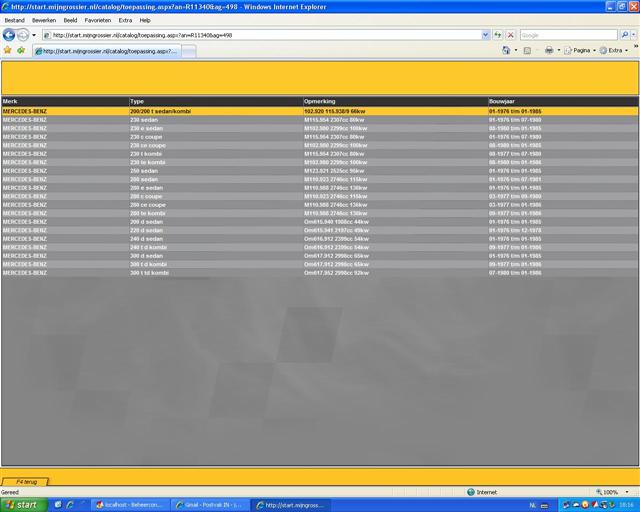Viewport: 640px width, 512px height.
Task: Select the 230 e sedan row
Action: click(320, 128)
